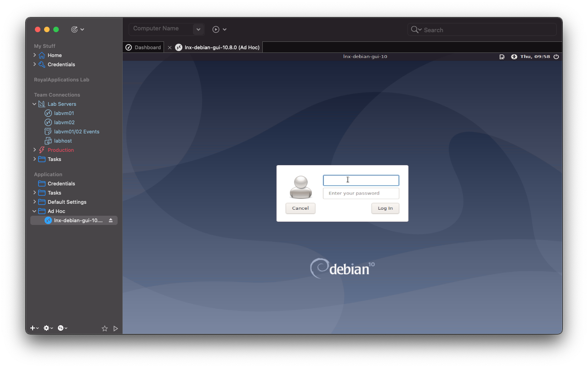
Task: Open labvm01/02 Events via its event icon
Action: (48, 131)
